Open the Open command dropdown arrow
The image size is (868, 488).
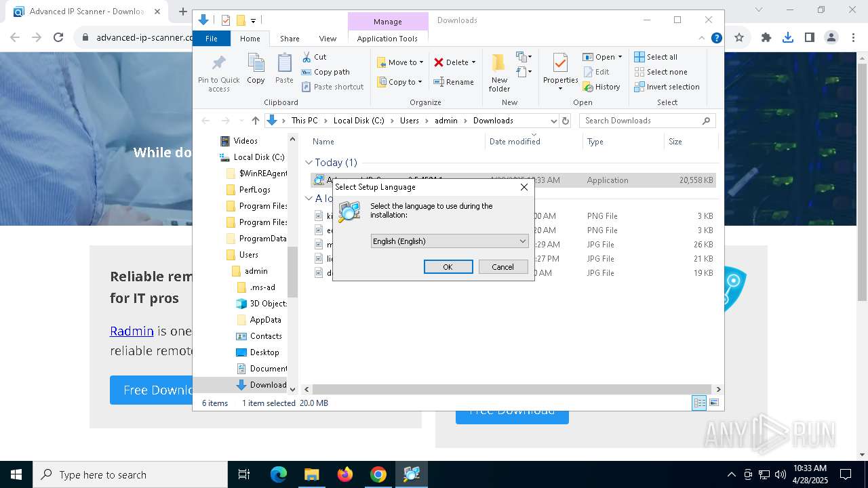point(620,57)
